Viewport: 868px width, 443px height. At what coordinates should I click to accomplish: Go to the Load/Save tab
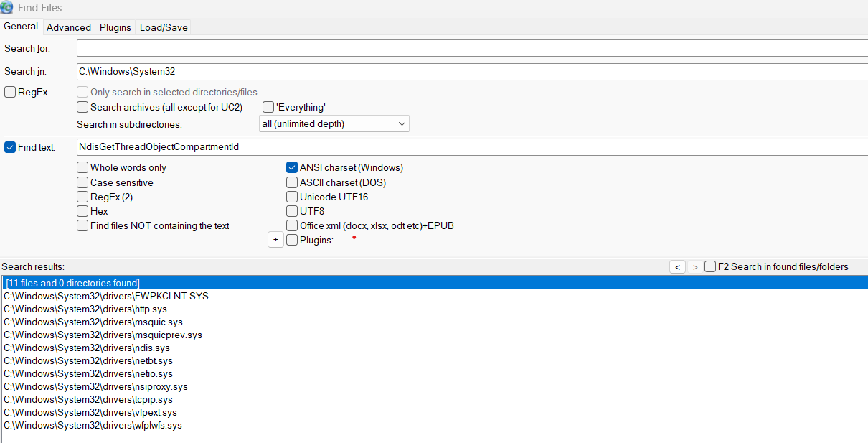pos(164,27)
